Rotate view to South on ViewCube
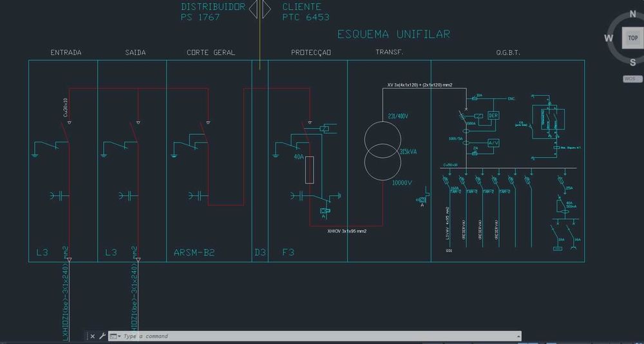Image resolution: width=644 pixels, height=344 pixels. tap(633, 62)
